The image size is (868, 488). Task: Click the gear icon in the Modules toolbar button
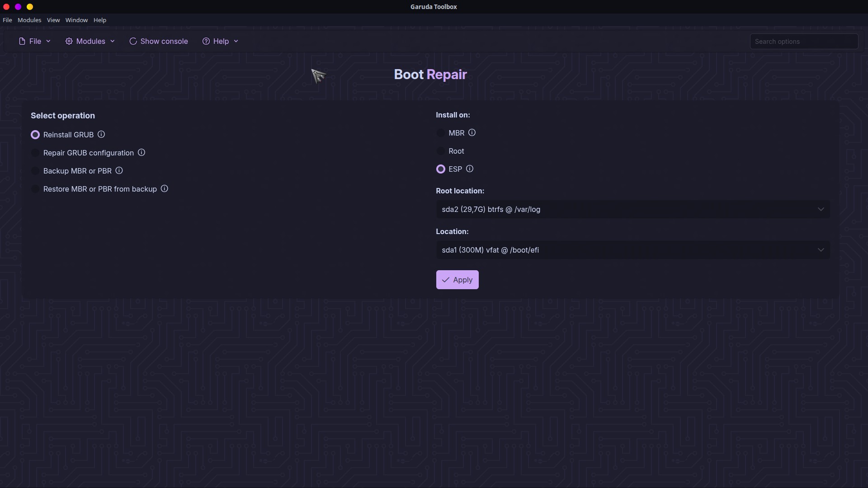(69, 41)
